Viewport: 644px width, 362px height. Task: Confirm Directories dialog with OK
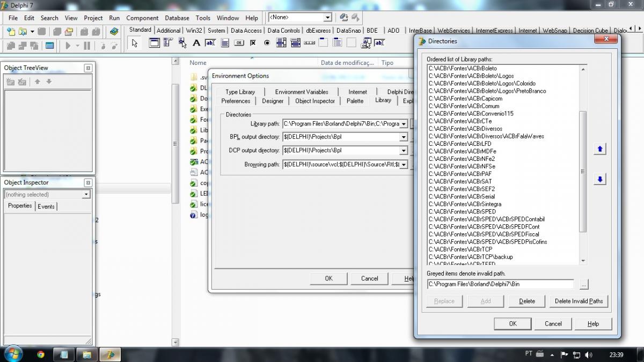click(513, 323)
